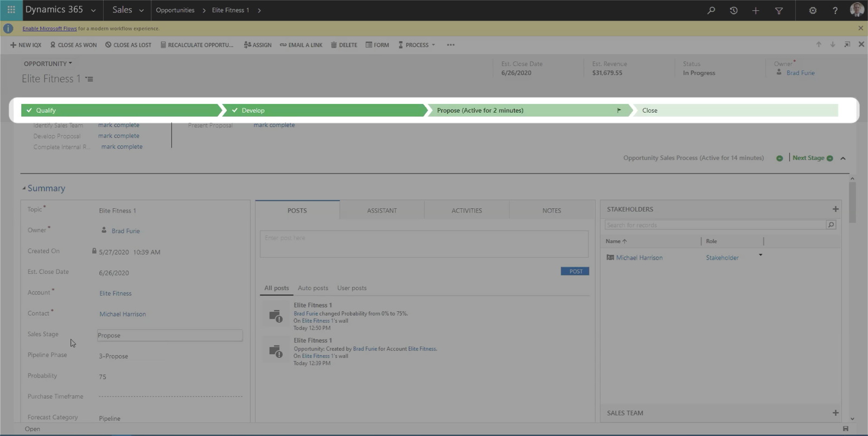868x436 pixels.
Task: Open Opportunity form selector dropdown
Action: [x=48, y=63]
